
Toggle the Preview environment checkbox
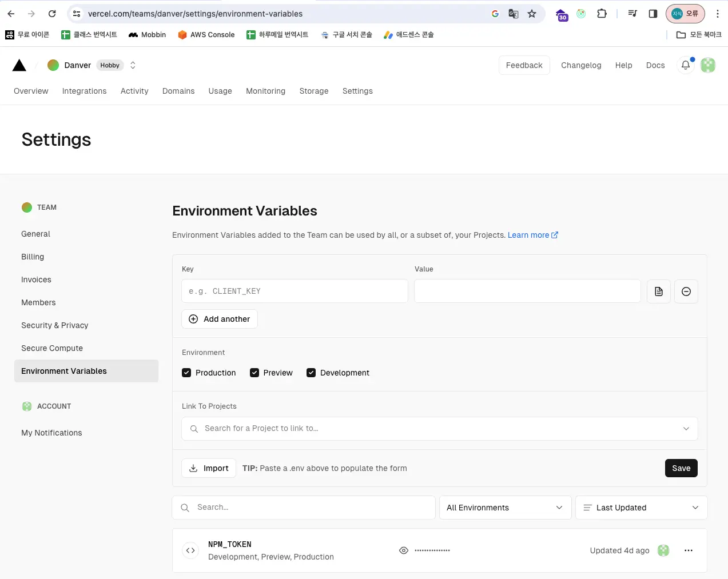(254, 373)
